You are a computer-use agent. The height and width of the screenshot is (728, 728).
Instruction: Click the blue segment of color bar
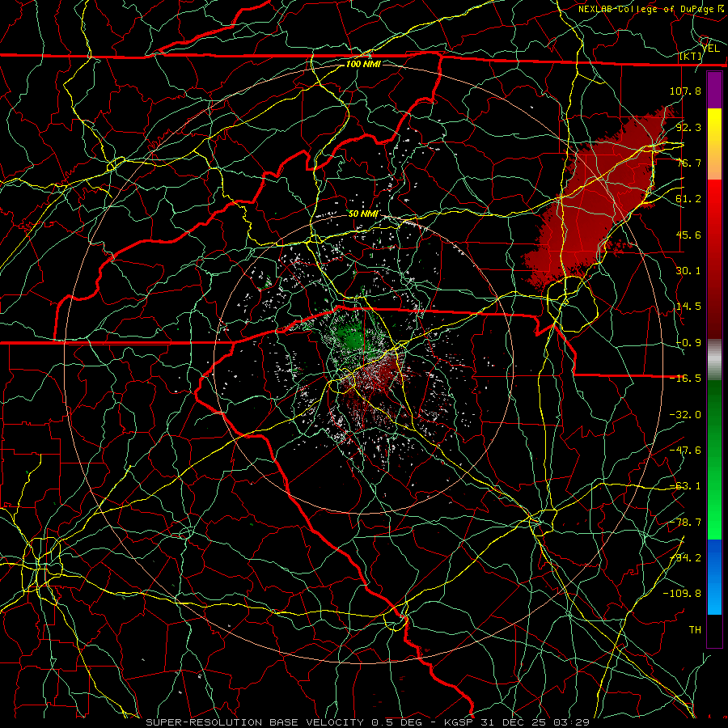(x=714, y=577)
